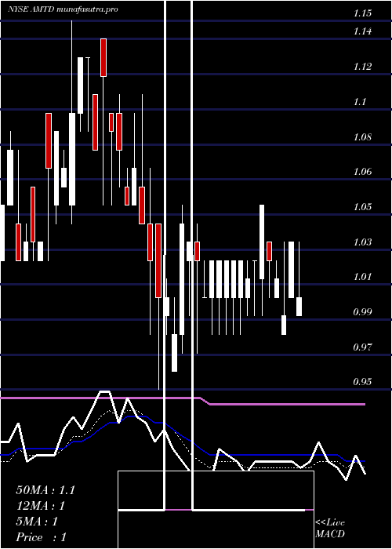The image size is (392, 549).
Task: Click the Price : 1 readout
Action: click(x=41, y=537)
